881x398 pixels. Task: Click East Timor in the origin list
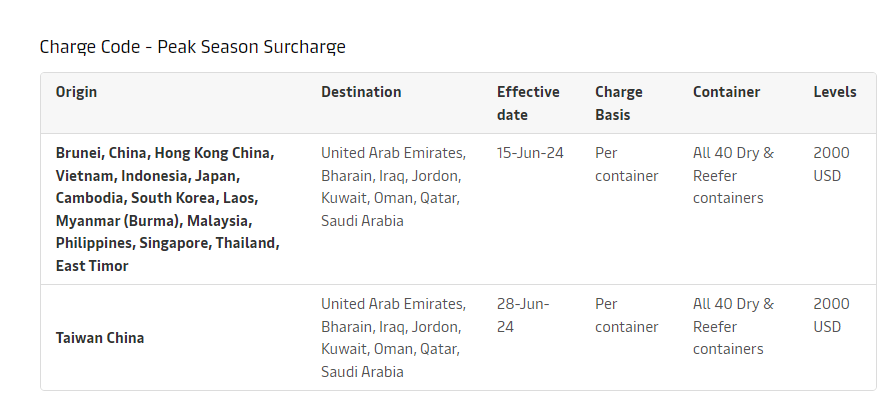click(92, 266)
